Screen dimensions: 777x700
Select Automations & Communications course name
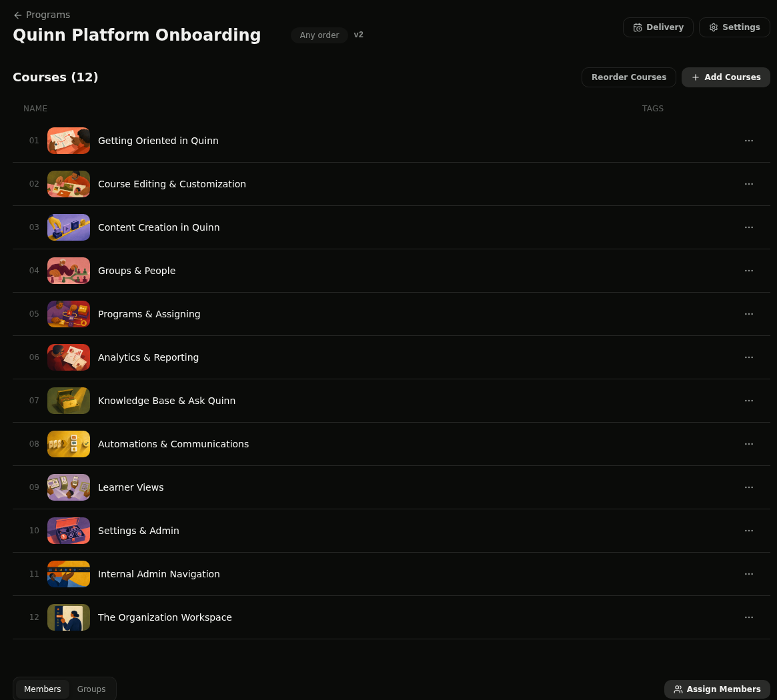pos(173,444)
